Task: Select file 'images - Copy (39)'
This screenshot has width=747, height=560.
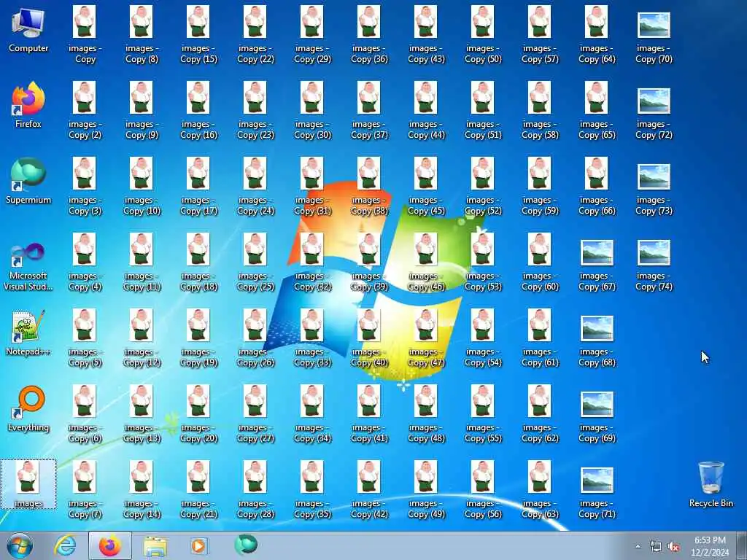Action: (369, 262)
